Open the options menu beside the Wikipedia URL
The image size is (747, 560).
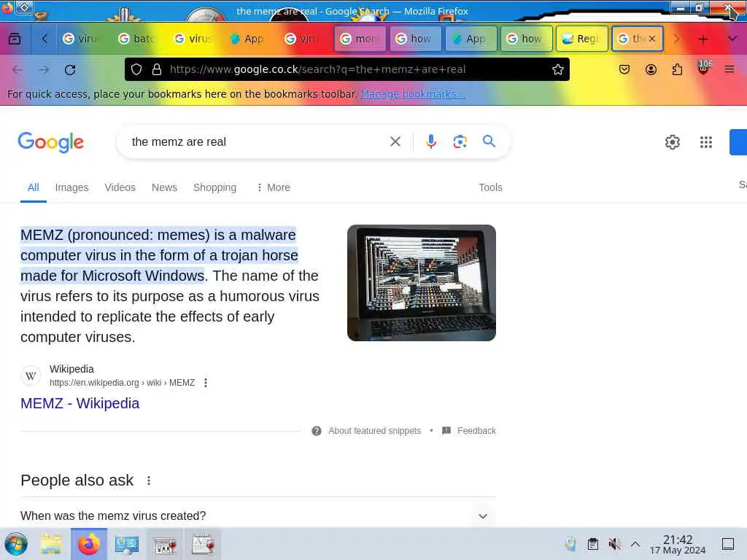(205, 383)
